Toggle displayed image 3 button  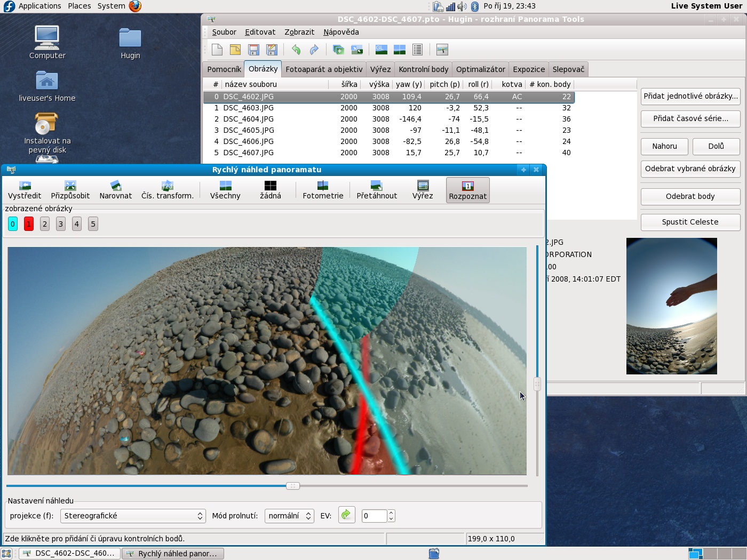[61, 224]
